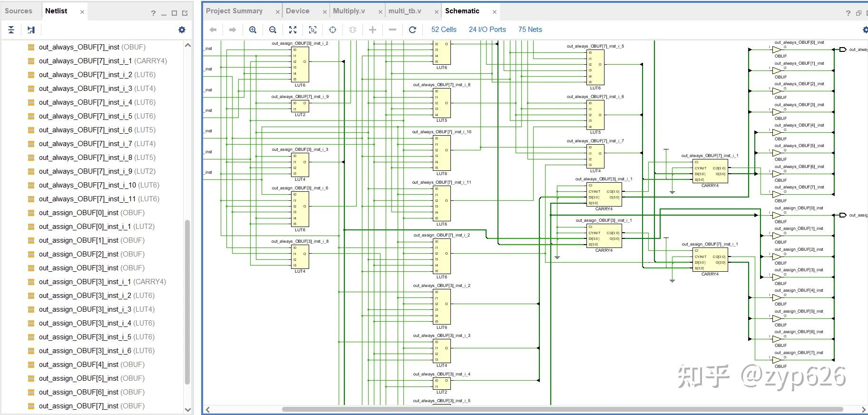Image resolution: width=868 pixels, height=415 pixels.
Task: Close the Multiply.v tab
Action: (380, 12)
